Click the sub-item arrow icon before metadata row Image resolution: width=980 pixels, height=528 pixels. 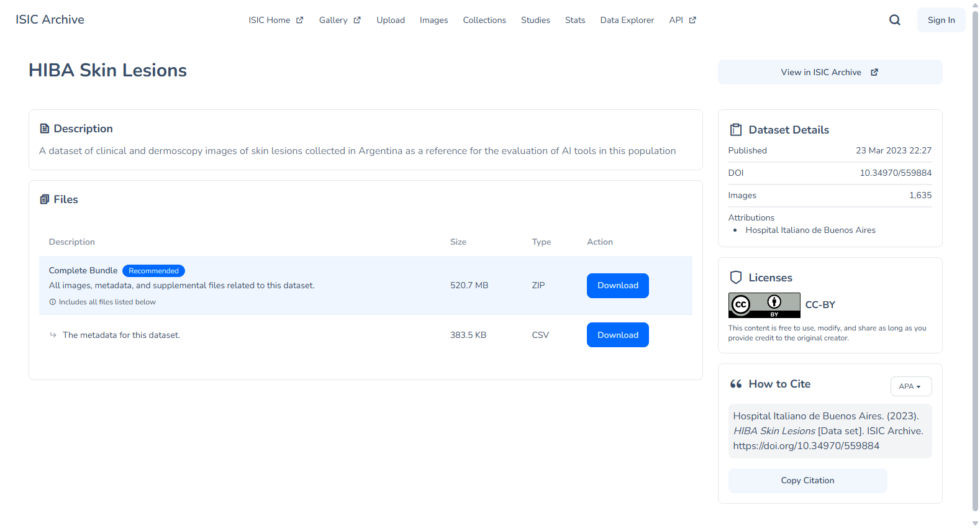coord(53,335)
